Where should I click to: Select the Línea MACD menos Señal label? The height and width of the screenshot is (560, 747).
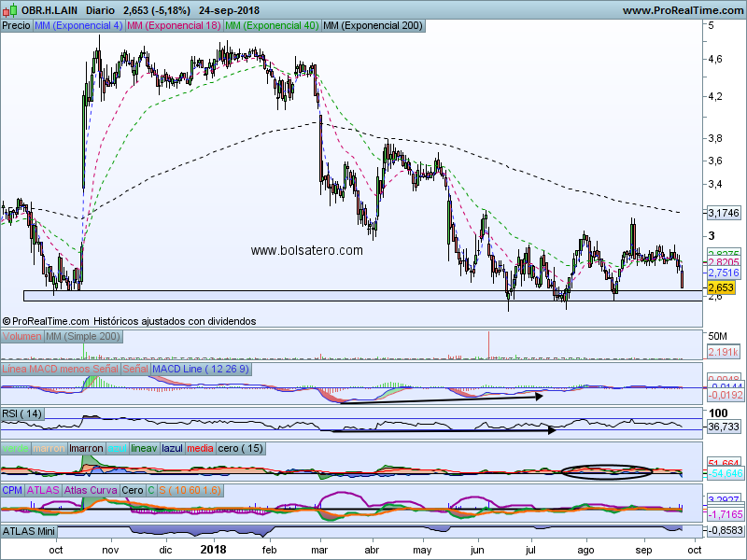[61, 370]
